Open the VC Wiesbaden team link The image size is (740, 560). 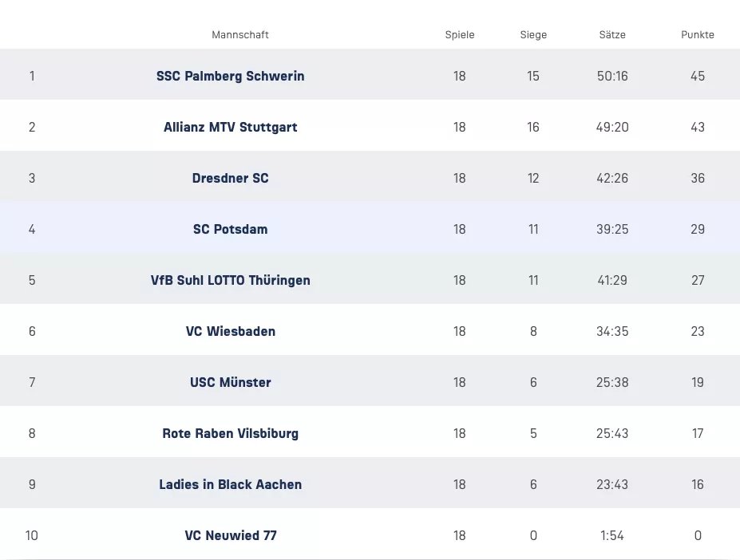pyautogui.click(x=230, y=331)
